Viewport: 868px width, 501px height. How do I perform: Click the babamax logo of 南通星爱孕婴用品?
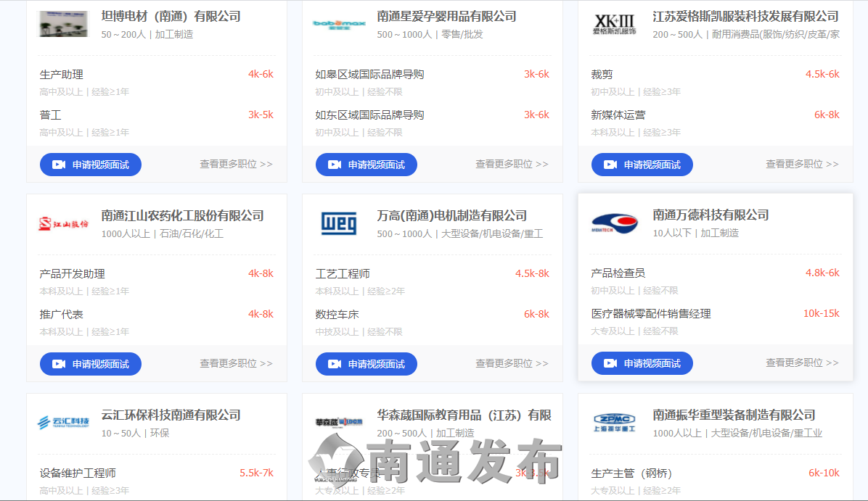(339, 24)
